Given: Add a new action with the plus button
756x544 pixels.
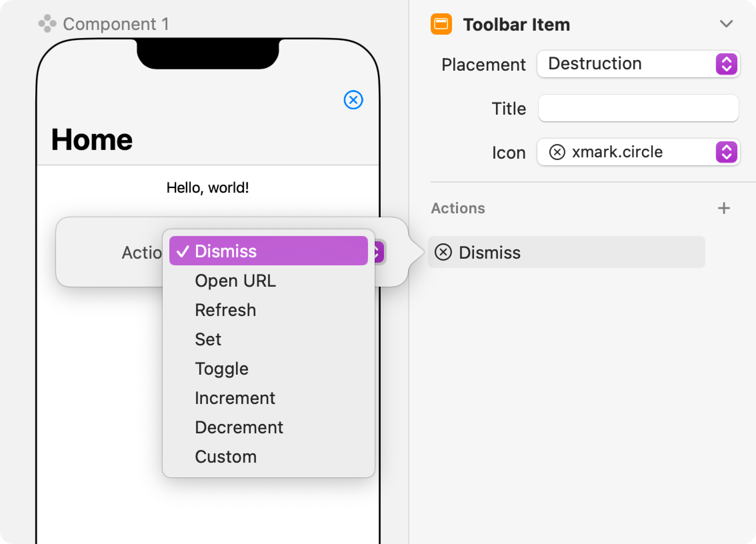Looking at the screenshot, I should point(724,208).
